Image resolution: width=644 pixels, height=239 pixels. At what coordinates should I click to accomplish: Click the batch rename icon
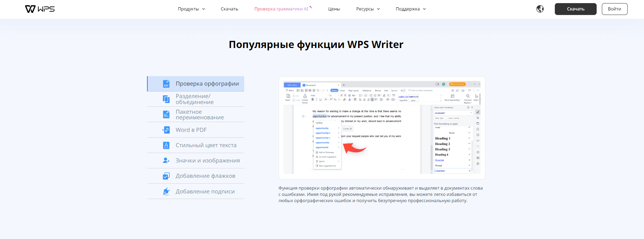(x=166, y=114)
